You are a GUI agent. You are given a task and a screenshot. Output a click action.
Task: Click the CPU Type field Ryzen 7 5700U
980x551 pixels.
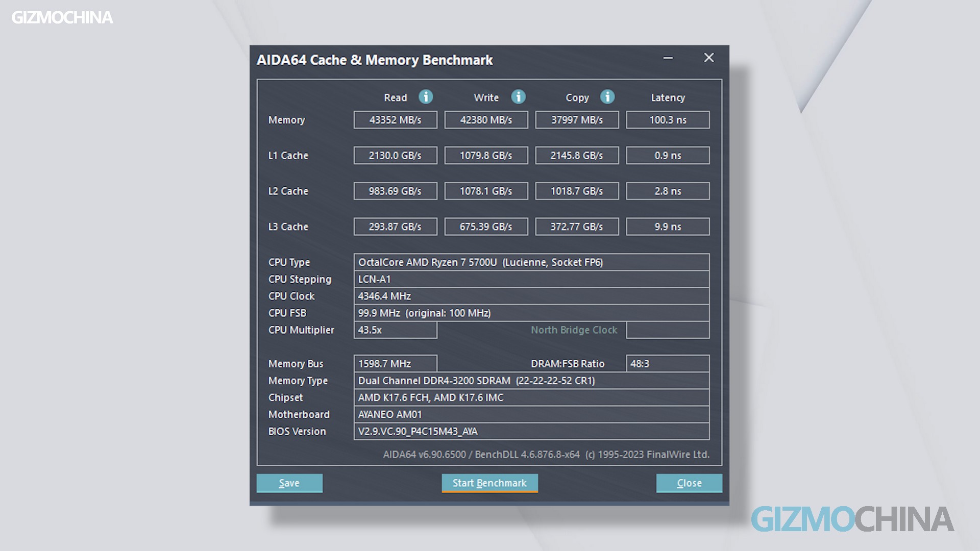(x=531, y=262)
